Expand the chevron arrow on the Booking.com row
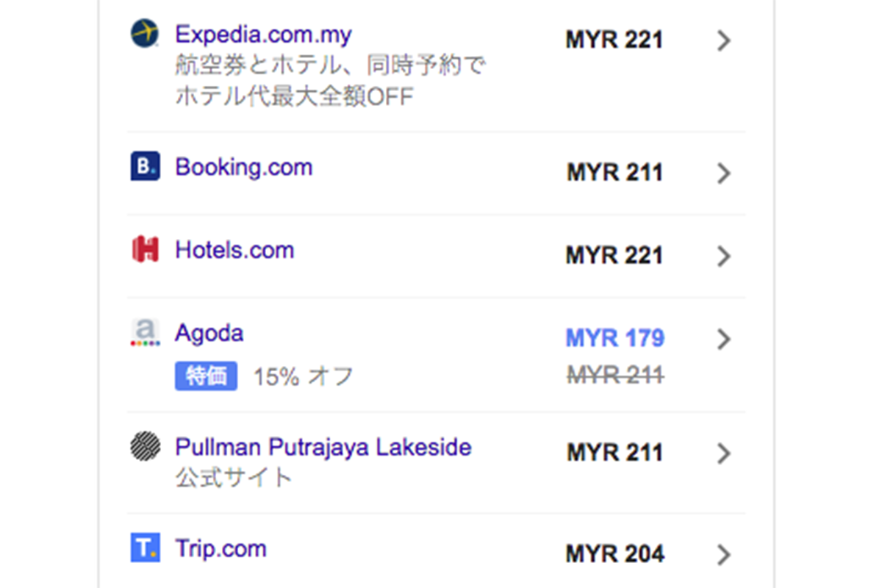 tap(724, 173)
